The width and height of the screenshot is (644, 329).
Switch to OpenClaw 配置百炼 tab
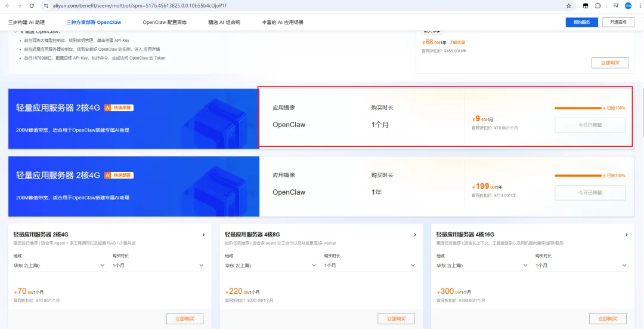click(x=165, y=22)
